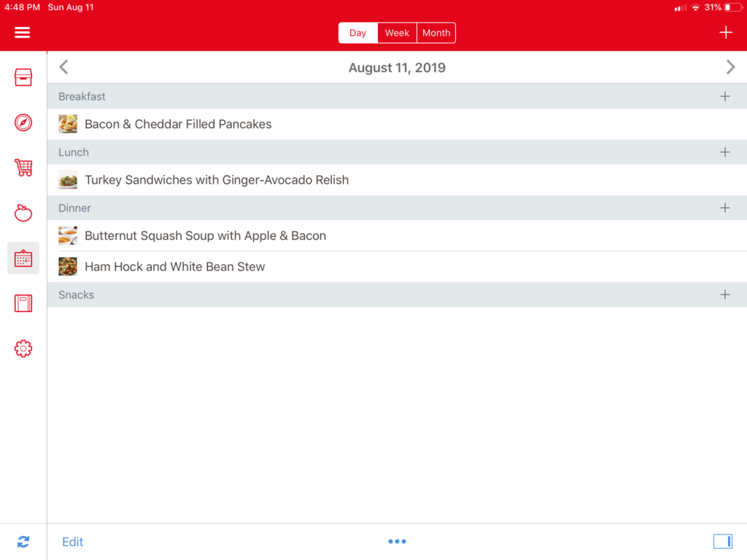
Task: Tap the sync refresh icon
Action: 23,542
